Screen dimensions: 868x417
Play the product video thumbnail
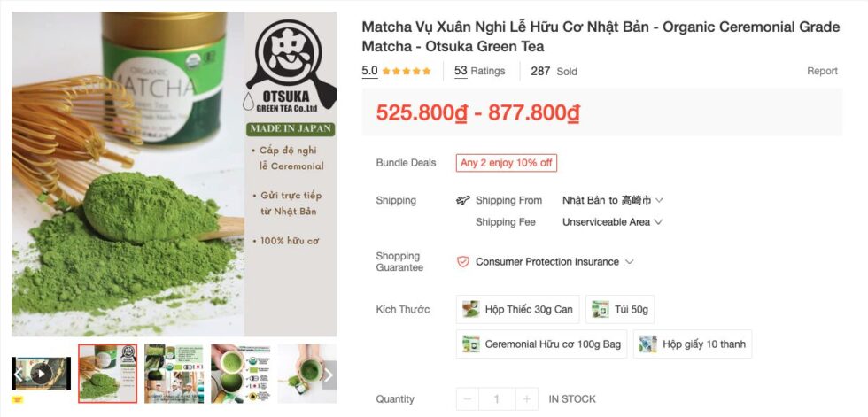coord(41,375)
